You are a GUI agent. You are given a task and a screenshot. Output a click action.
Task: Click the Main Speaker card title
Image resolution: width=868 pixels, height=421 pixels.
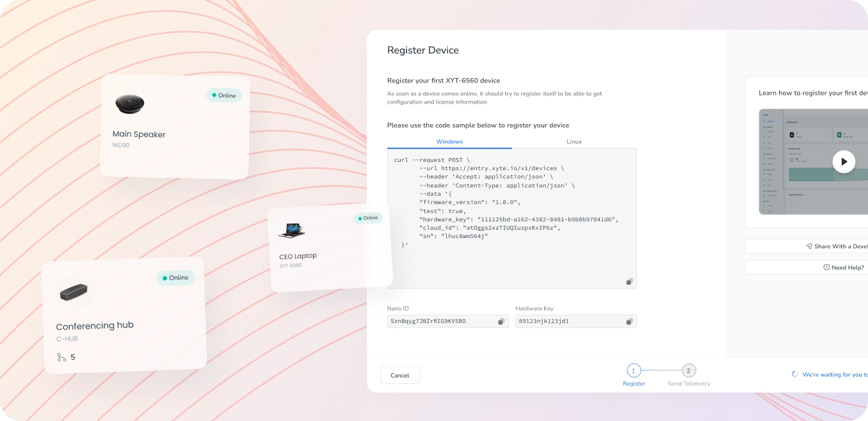pos(139,134)
